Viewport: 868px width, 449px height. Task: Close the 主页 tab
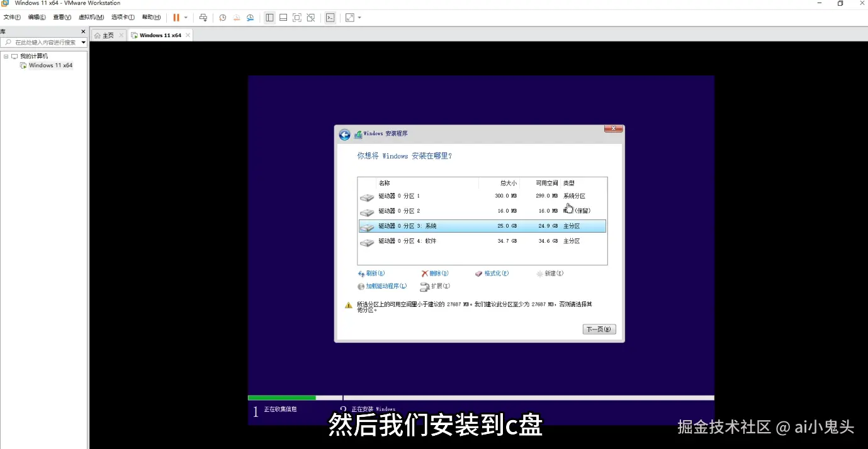(x=121, y=35)
